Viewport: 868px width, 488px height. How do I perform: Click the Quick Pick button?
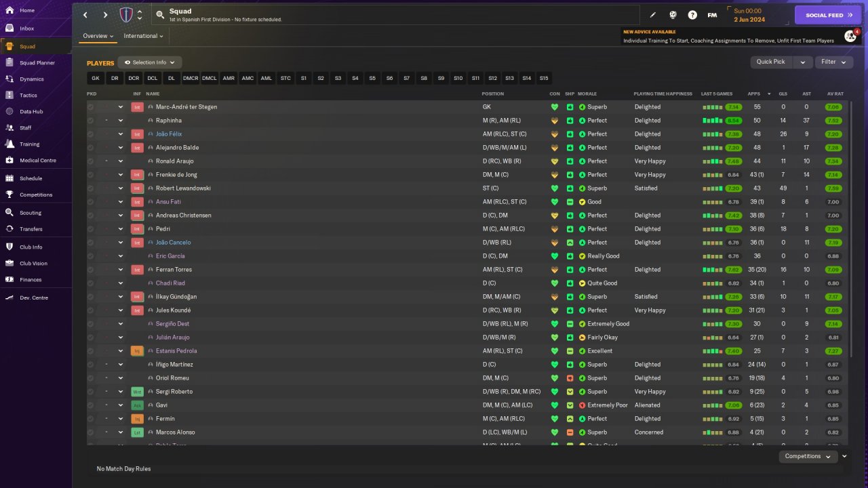click(x=771, y=62)
